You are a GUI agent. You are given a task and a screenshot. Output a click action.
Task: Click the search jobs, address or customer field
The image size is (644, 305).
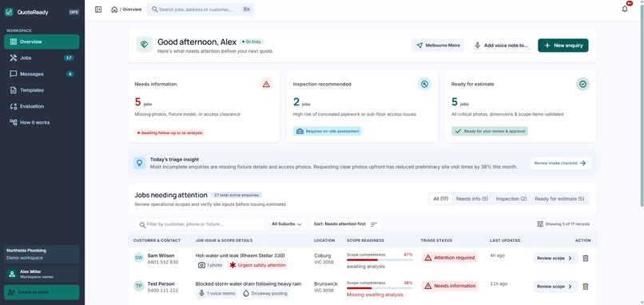201,10
